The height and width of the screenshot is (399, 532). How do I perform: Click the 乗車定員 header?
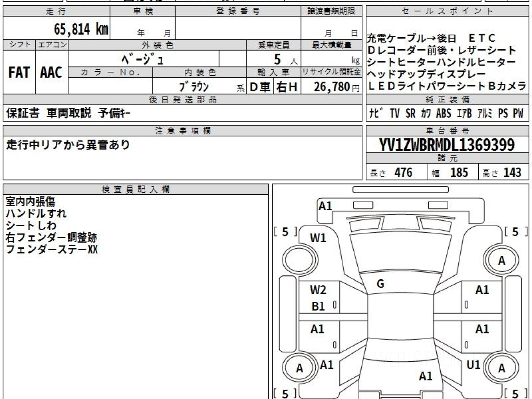[274, 45]
